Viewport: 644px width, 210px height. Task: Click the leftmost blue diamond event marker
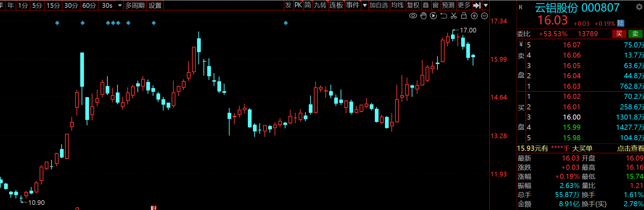(57, 23)
